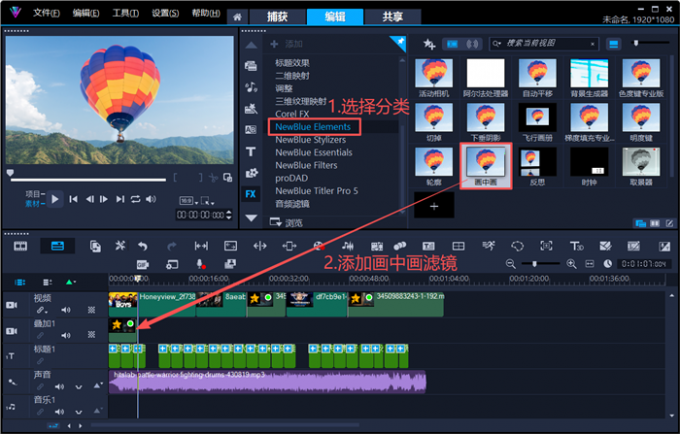Image resolution: width=680 pixels, height=434 pixels.
Task: Expand the 音乐1 track chevron
Action: click(78, 412)
